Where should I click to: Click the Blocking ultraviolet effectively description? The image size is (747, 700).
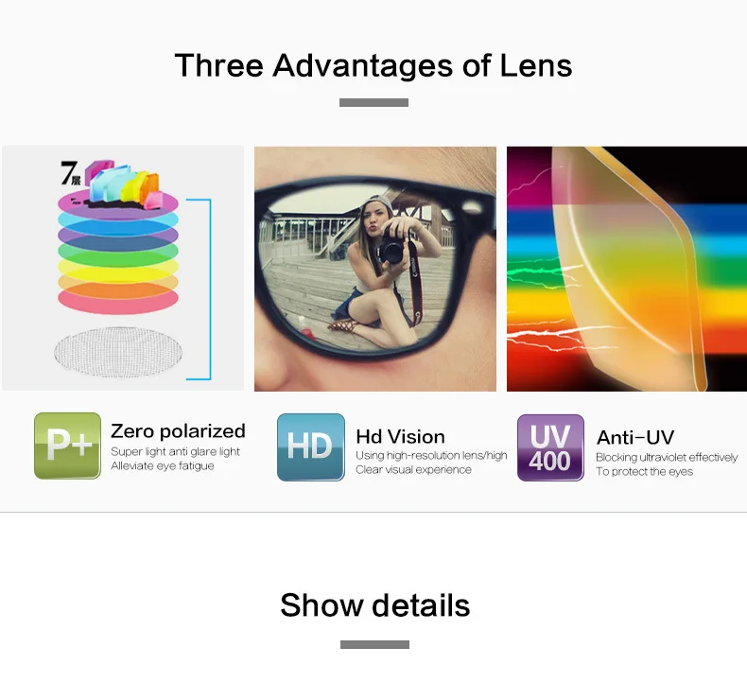tap(667, 458)
